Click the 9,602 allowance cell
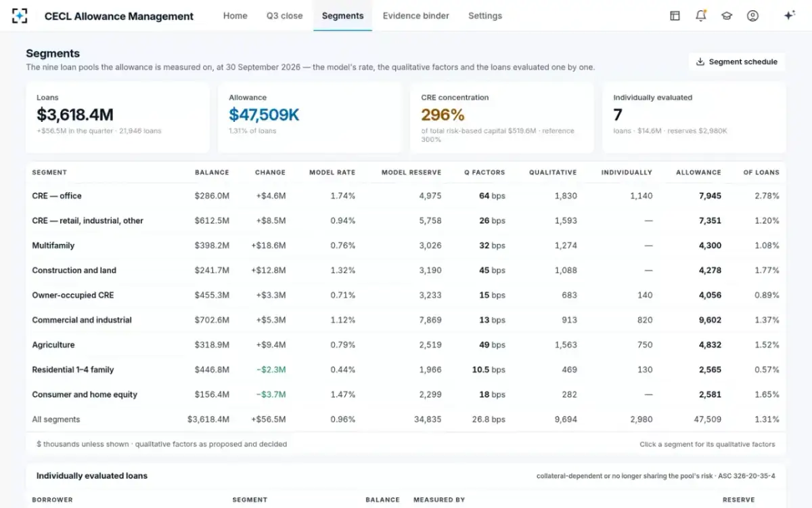Screen dimensions: 812x508 point(710,320)
